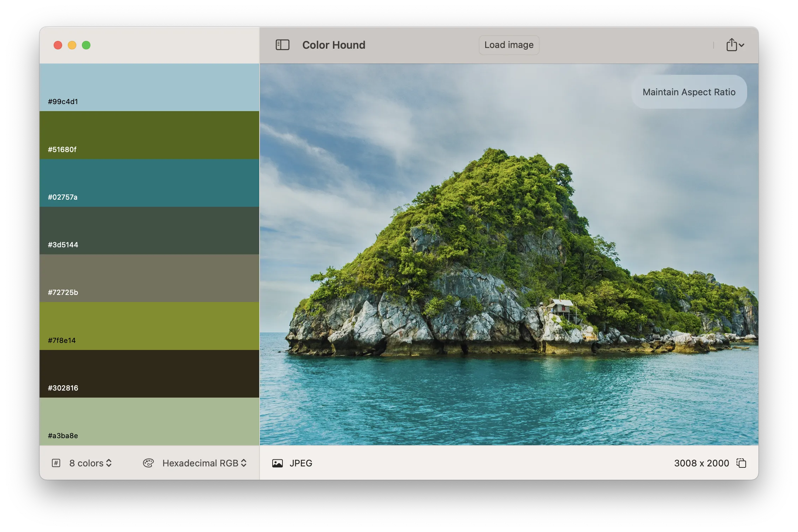This screenshot has width=798, height=532.
Task: Pick the teal #02757a swatch
Action: [149, 182]
